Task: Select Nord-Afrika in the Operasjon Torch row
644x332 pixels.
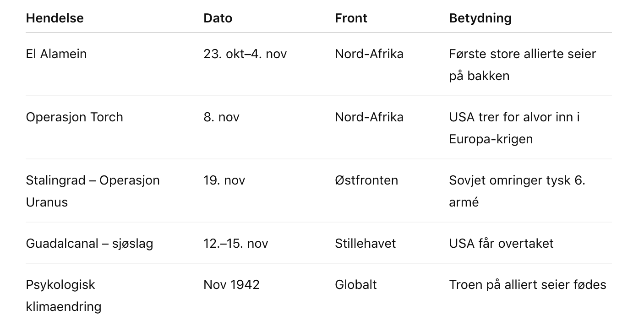Action: point(369,117)
